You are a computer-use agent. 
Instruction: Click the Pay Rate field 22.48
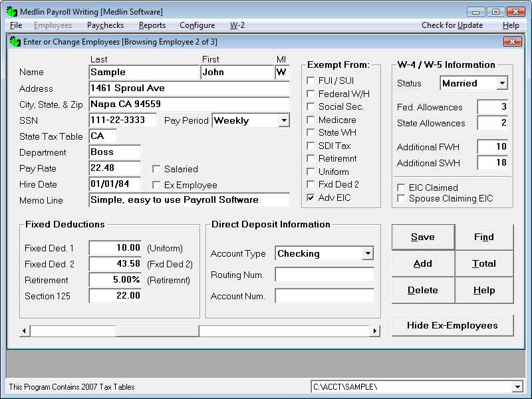114,168
